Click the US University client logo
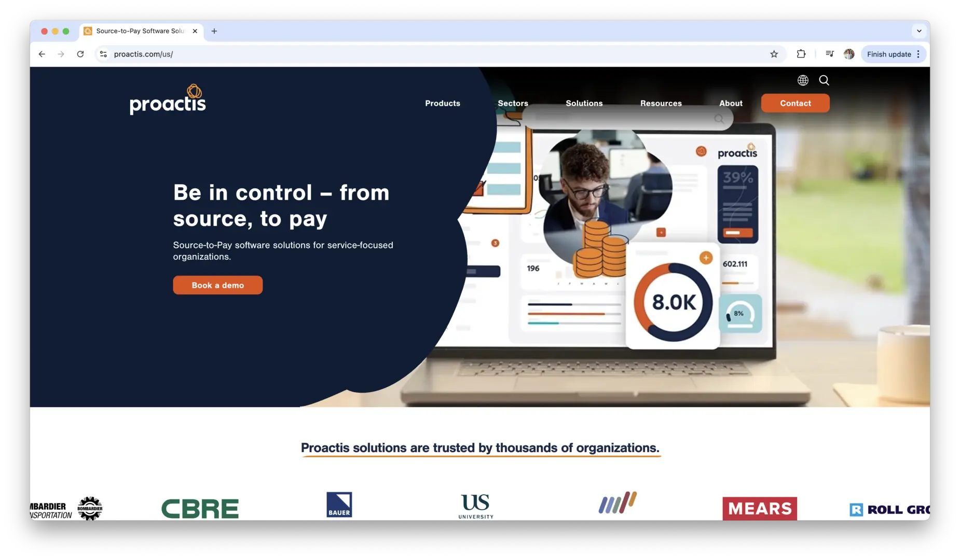Image resolution: width=960 pixels, height=560 pixels. [x=476, y=506]
